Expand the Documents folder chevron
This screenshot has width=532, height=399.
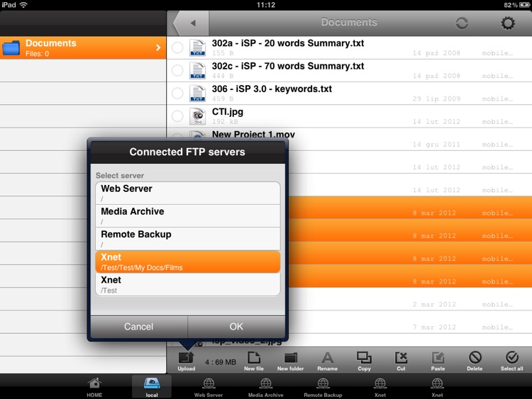click(158, 47)
